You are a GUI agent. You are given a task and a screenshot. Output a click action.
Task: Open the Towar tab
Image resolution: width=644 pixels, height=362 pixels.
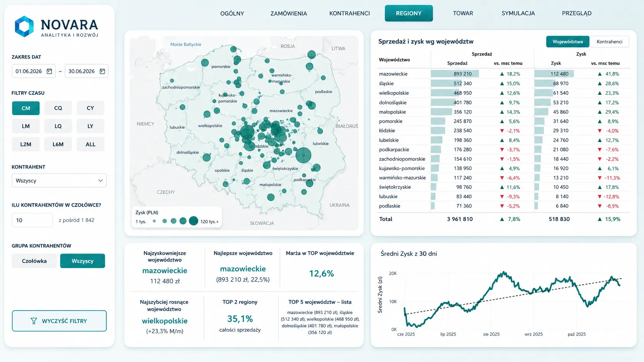point(463,13)
